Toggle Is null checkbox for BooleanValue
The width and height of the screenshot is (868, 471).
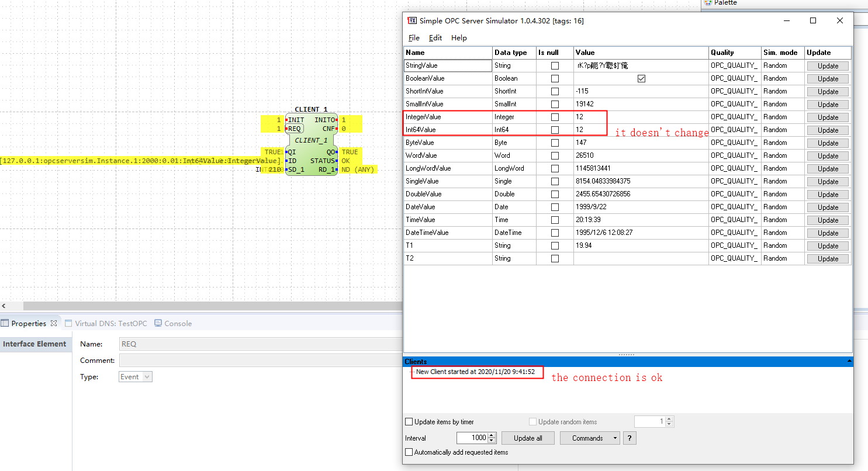(555, 79)
